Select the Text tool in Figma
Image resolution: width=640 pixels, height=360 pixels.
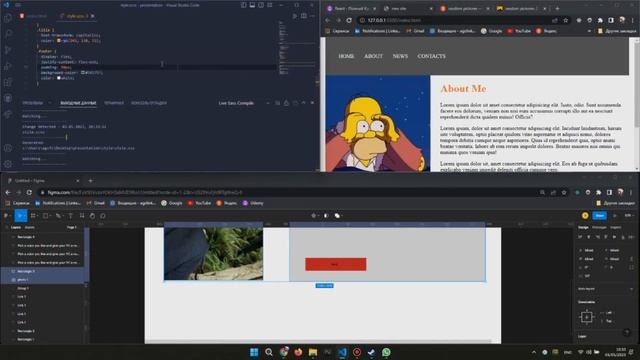(x=70, y=216)
